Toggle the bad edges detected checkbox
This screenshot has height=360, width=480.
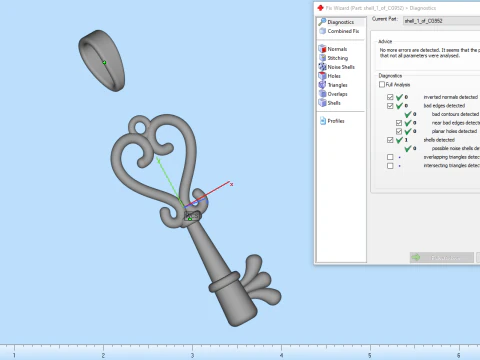(x=390, y=106)
